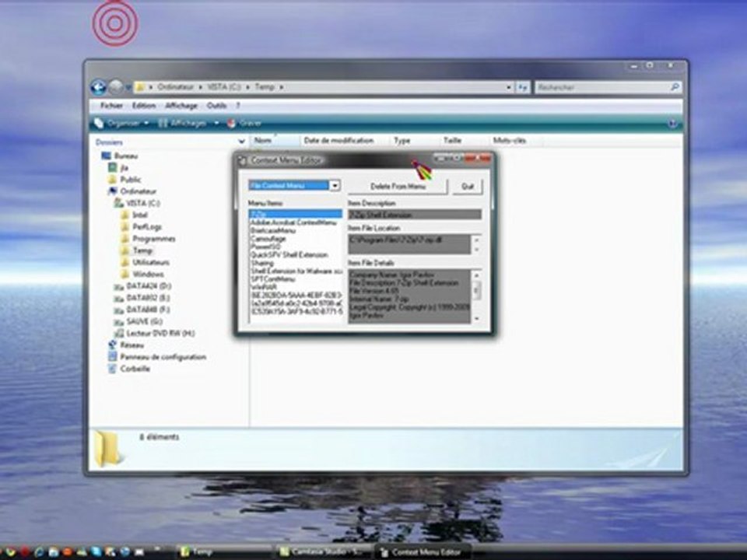Click the VISTA (C:) breadcrumb segment
Viewport: 747px width, 560px height.
point(223,87)
